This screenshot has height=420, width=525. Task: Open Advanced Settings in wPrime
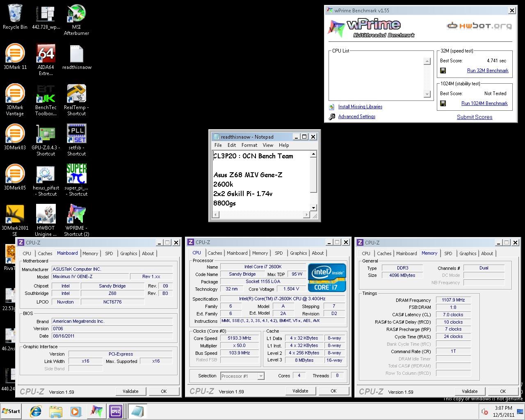(x=357, y=116)
